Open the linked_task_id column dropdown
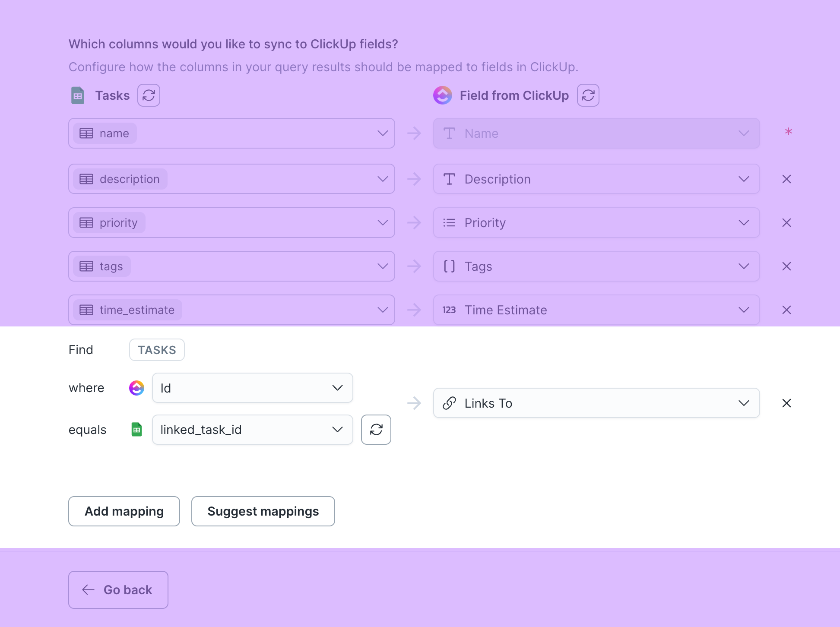The height and width of the screenshot is (627, 840). coord(253,430)
